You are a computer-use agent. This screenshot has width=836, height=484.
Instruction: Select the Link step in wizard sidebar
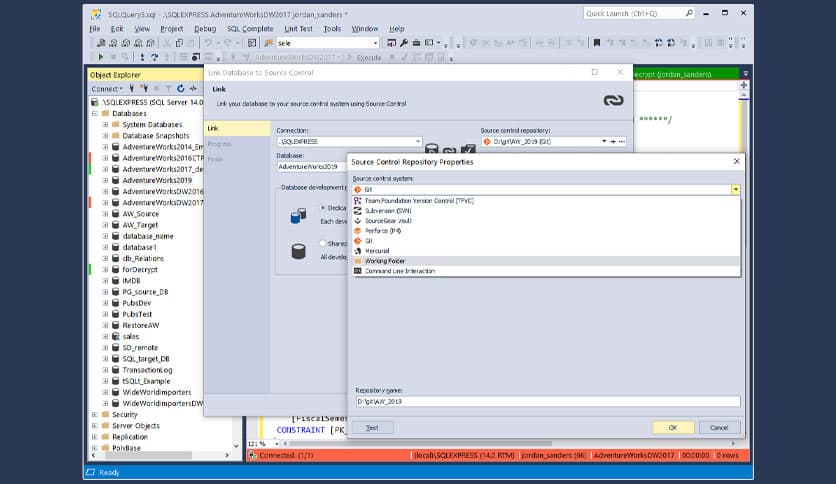(237, 128)
